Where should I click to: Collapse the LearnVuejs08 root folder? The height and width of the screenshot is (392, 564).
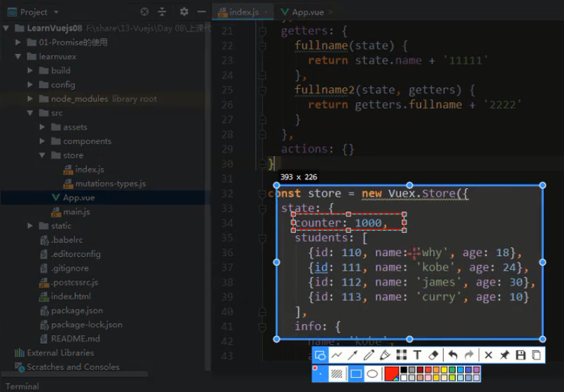tap(6, 28)
